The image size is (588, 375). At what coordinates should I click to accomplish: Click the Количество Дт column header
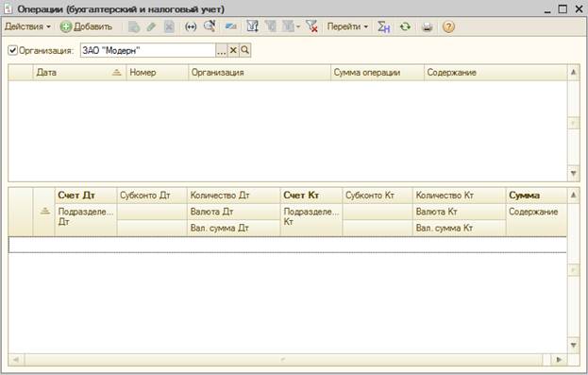point(234,196)
